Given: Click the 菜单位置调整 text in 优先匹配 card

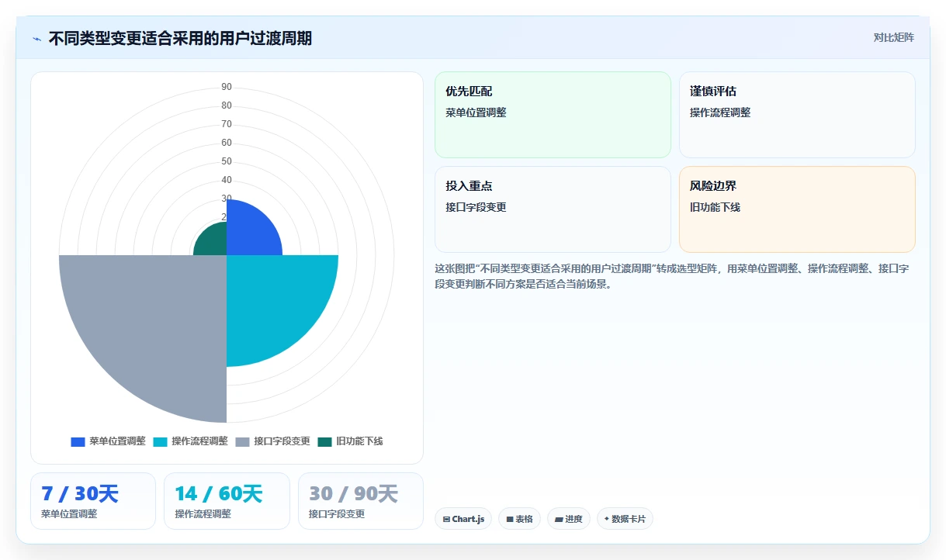Looking at the screenshot, I should [x=476, y=112].
